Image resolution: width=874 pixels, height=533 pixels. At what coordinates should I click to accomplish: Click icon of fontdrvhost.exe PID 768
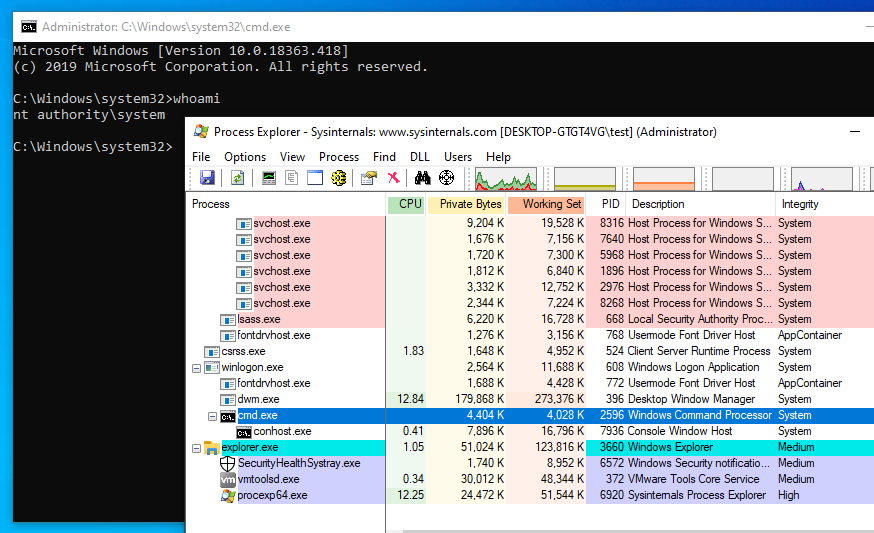click(x=227, y=336)
